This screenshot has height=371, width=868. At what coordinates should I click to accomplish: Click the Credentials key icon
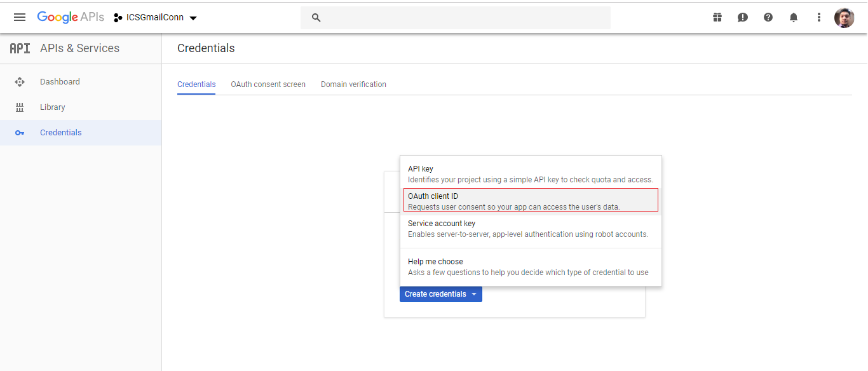(x=20, y=133)
